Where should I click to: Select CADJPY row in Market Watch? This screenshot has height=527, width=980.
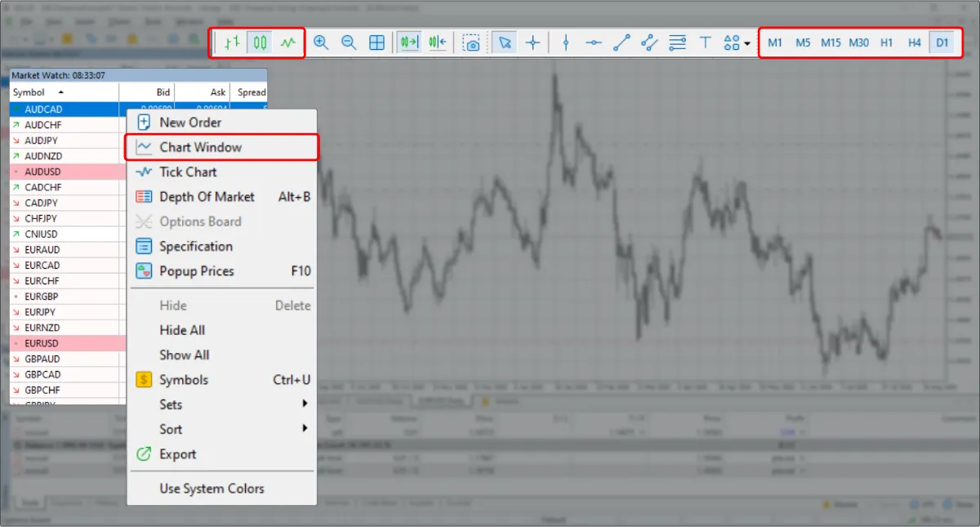coord(68,203)
